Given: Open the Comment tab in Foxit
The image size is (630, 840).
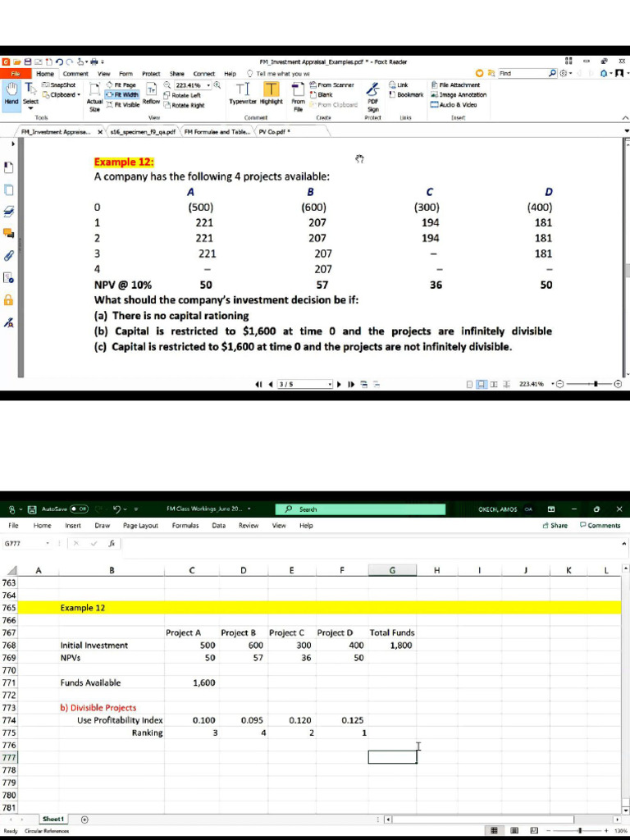Looking at the screenshot, I should click(75, 74).
